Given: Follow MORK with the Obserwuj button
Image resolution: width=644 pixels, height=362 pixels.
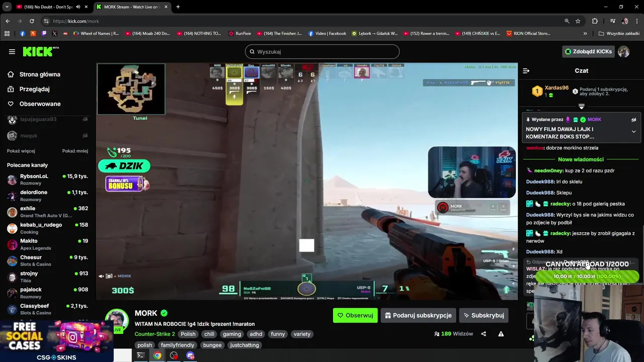Looking at the screenshot, I should (x=355, y=315).
